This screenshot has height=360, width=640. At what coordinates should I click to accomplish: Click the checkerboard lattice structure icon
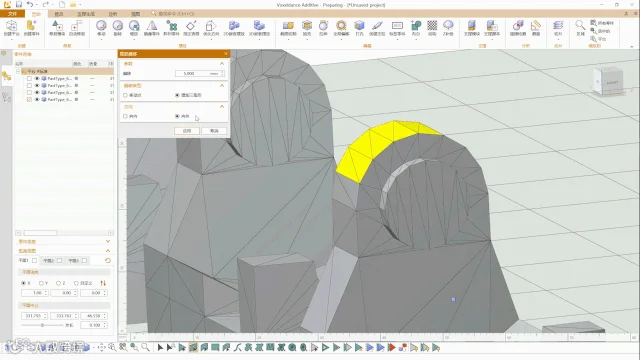432,28
